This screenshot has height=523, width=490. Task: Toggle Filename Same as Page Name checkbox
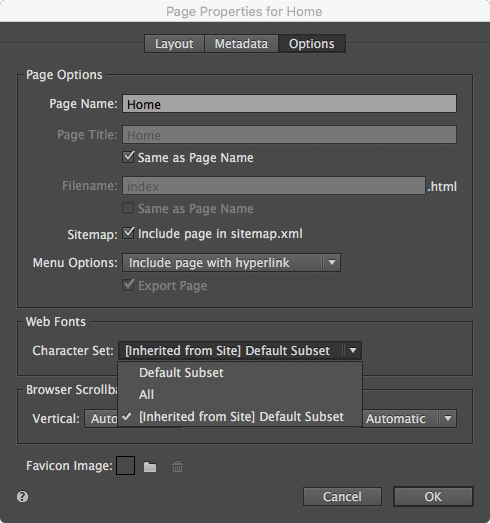(x=128, y=208)
